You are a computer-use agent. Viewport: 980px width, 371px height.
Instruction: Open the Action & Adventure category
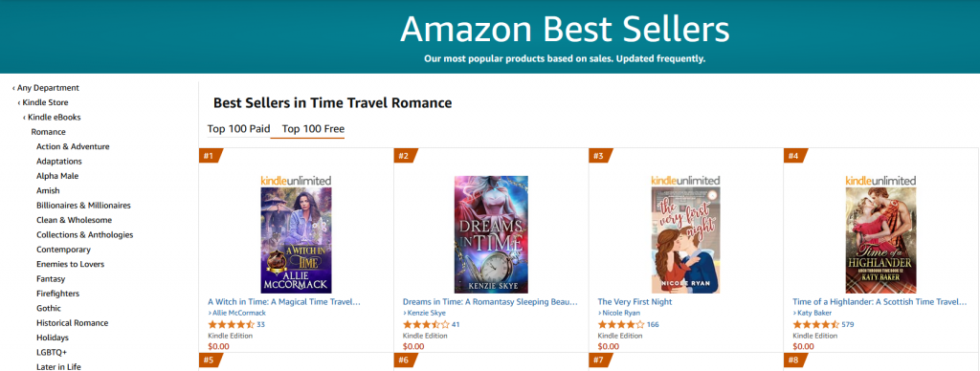[73, 147]
